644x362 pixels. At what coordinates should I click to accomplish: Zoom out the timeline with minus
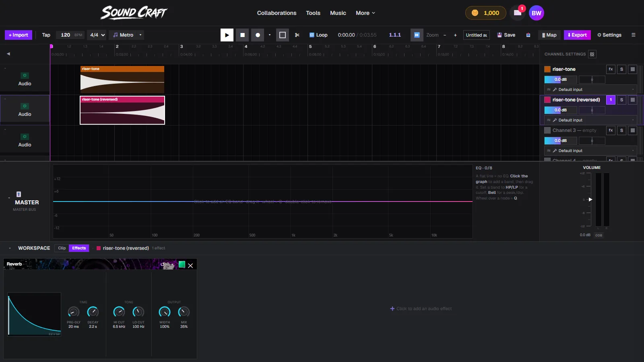click(x=445, y=35)
